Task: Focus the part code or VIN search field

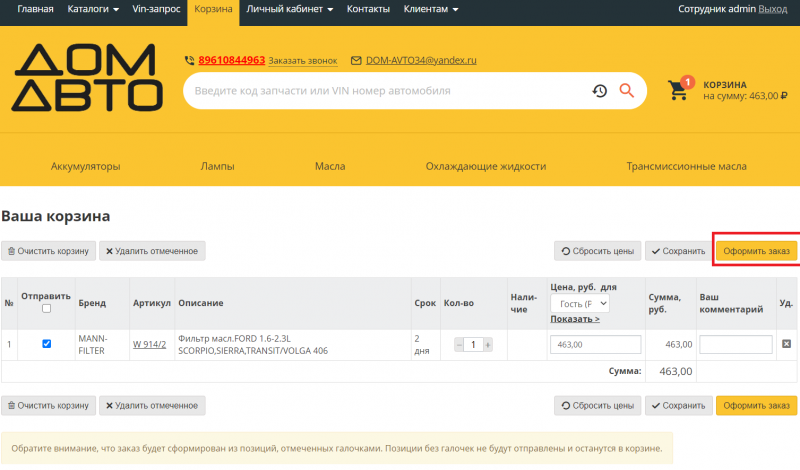Action: tap(388, 91)
